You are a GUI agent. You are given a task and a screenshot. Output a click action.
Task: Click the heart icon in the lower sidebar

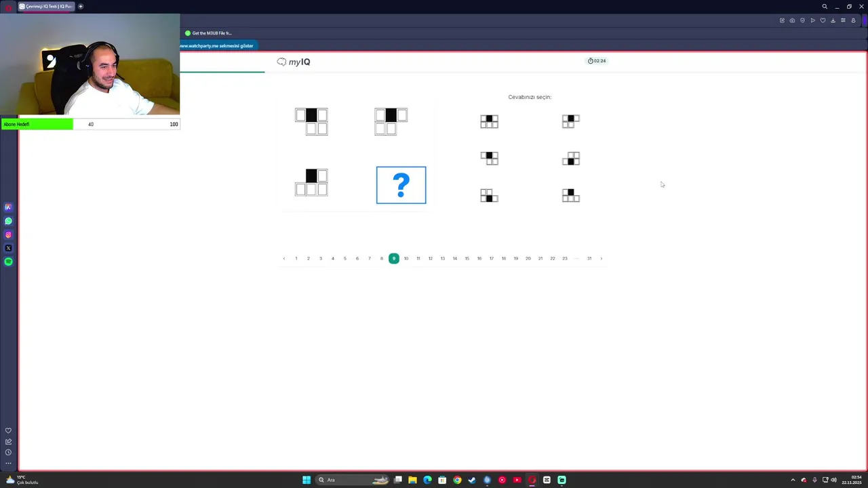[8, 430]
